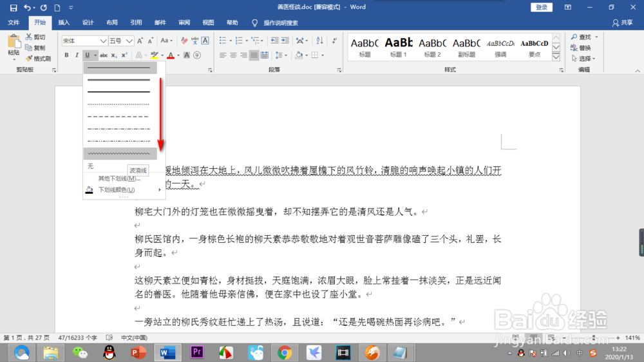
Task: Clear all formatting eraser icon
Action: (x=184, y=41)
